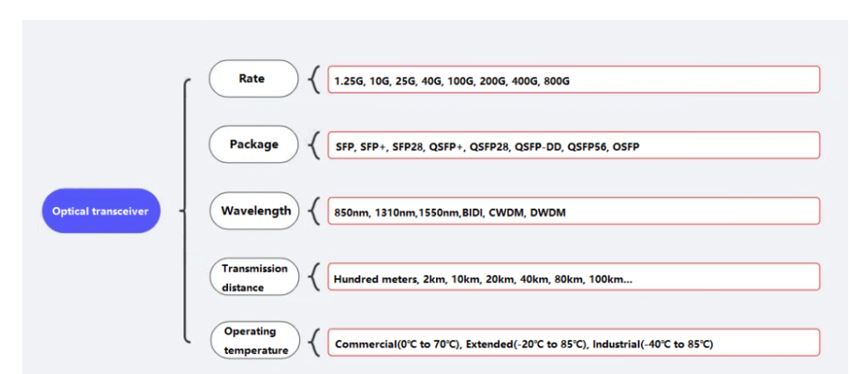This screenshot has height=374, width=868.
Task: Collapse the curly brace beside Rate
Action: pyautogui.click(x=314, y=79)
